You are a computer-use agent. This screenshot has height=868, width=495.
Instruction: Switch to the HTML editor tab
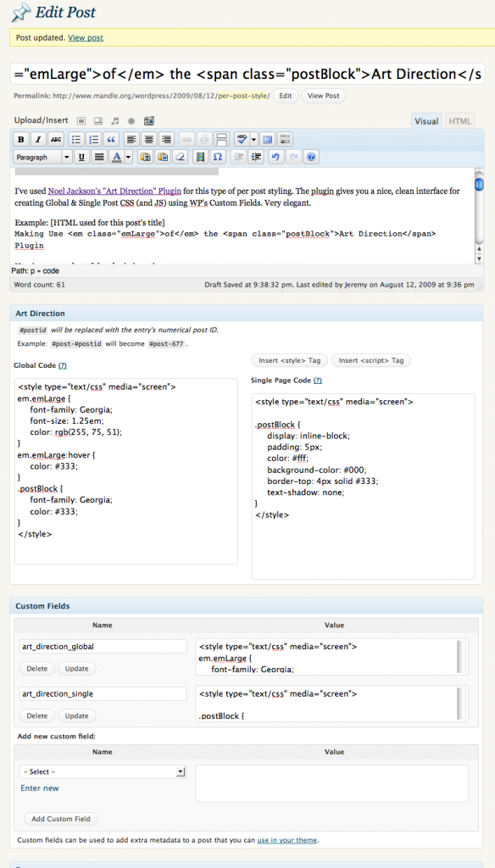(460, 121)
